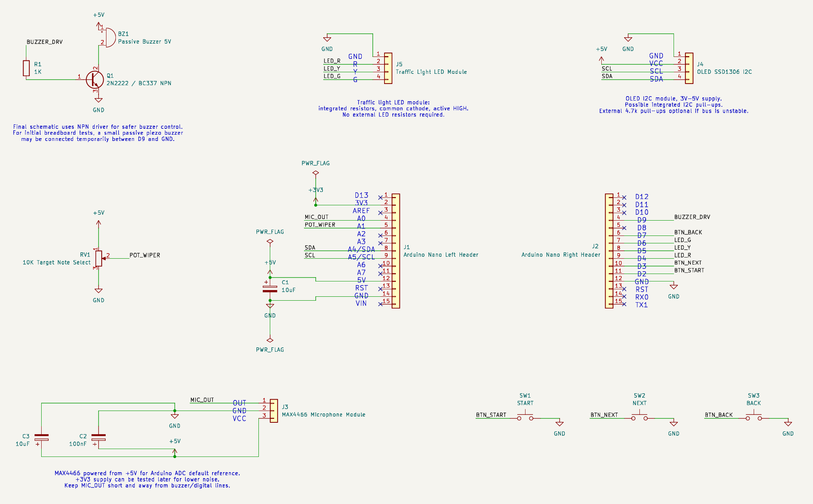The image size is (813, 504).
Task: Click the POT_WIPER label at J1 pin A1
Action: tap(320, 225)
